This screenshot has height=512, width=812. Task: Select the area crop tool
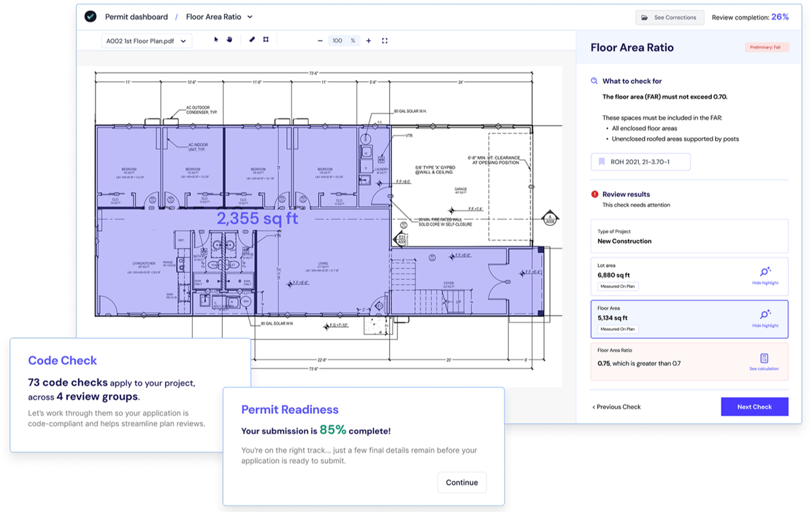point(266,40)
